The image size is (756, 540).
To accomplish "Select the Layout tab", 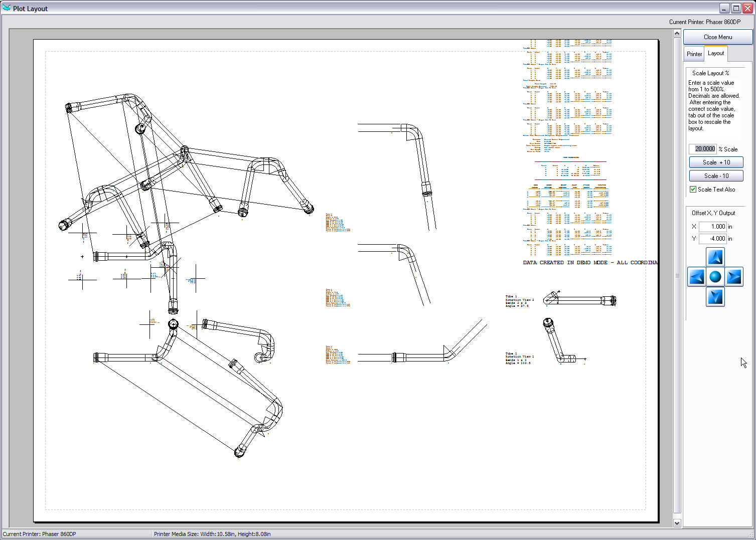I will (x=715, y=53).
